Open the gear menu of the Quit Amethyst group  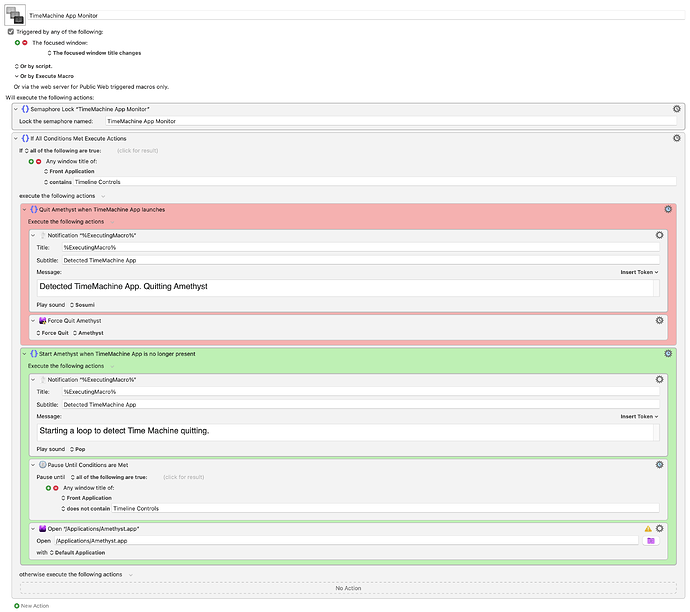tap(668, 209)
